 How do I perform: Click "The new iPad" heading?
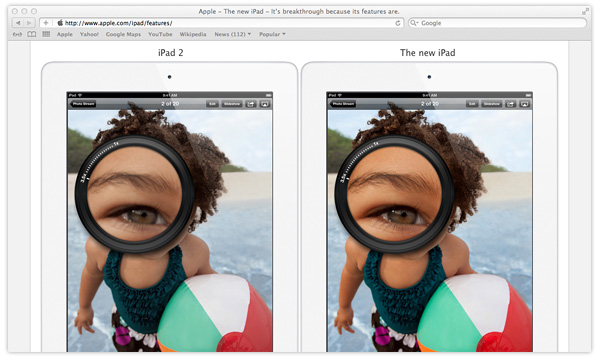(x=428, y=53)
